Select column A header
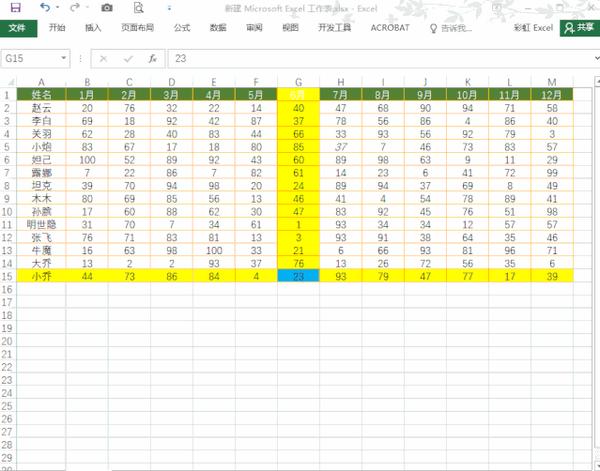The image size is (600, 471). 41,82
